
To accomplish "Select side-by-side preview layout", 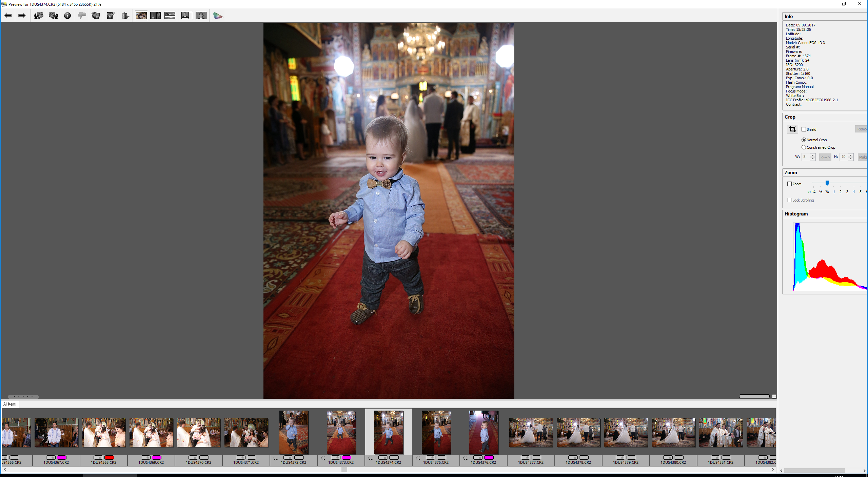I will pyautogui.click(x=156, y=16).
